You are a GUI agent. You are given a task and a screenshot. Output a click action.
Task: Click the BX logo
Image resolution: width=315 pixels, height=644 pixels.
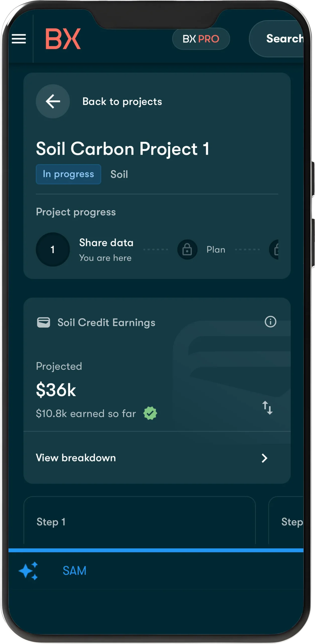coord(63,39)
